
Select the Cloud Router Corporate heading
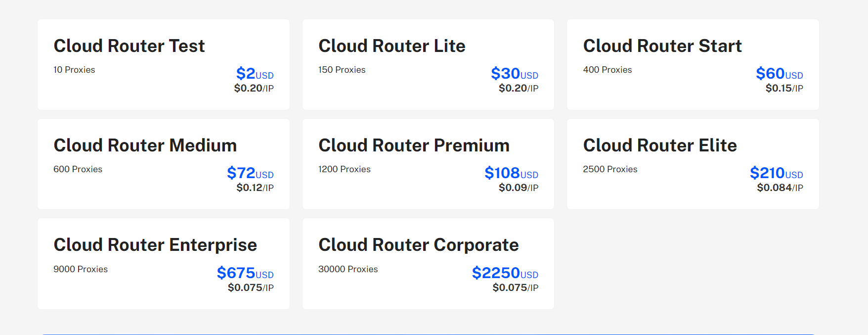(419, 245)
